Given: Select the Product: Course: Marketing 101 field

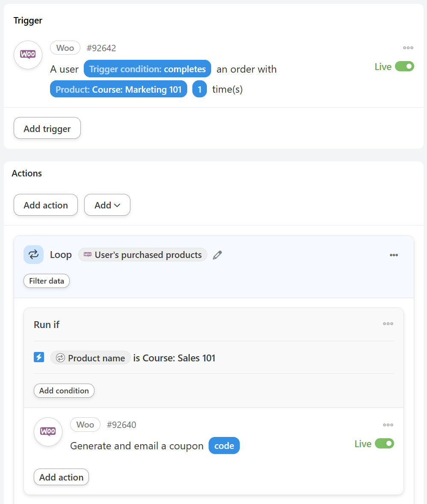Looking at the screenshot, I should [118, 89].
